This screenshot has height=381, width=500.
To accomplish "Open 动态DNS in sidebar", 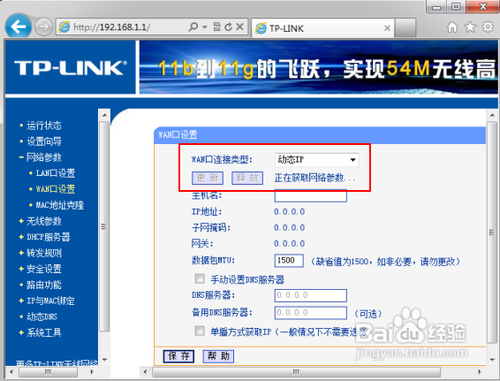I will tap(42, 317).
